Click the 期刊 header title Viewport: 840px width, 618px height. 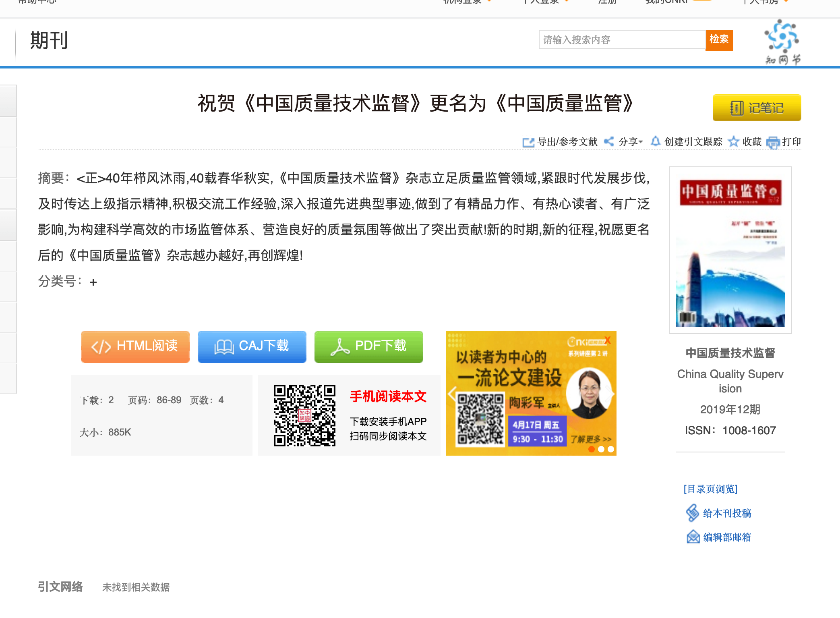(49, 41)
